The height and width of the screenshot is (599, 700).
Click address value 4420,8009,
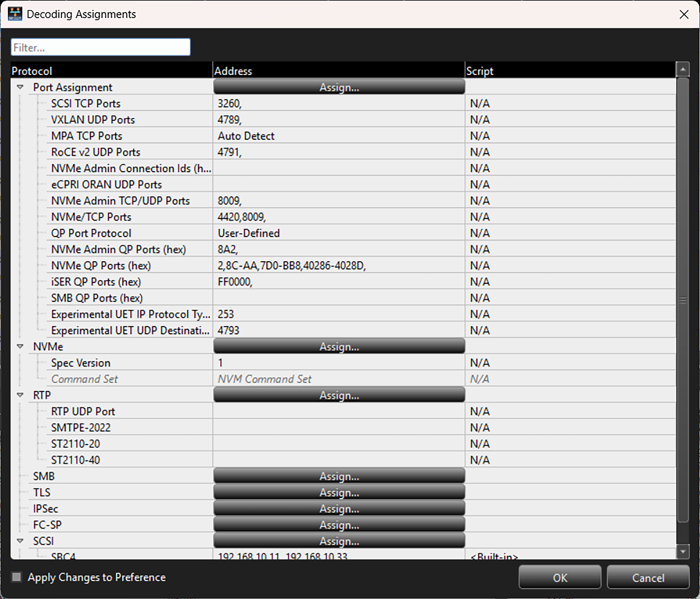point(242,217)
